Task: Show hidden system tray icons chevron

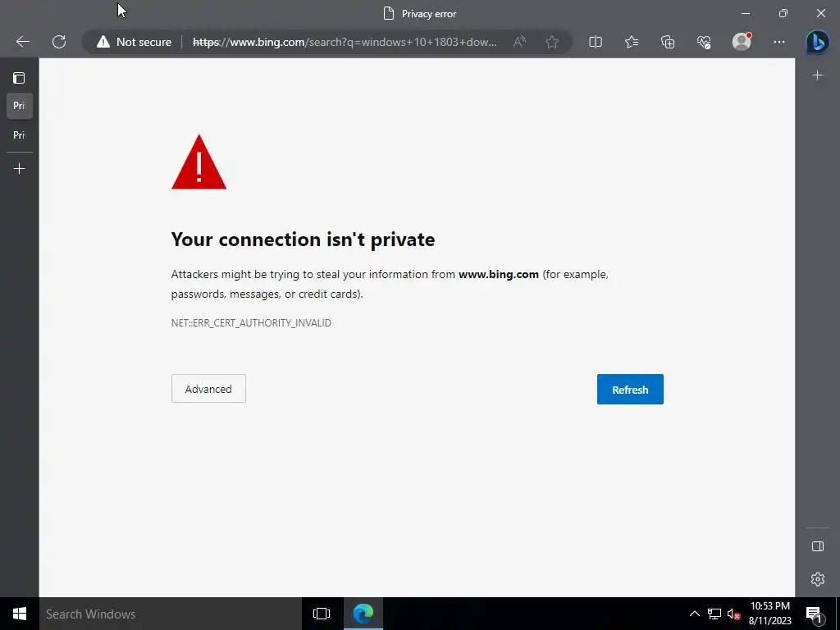Action: click(694, 614)
